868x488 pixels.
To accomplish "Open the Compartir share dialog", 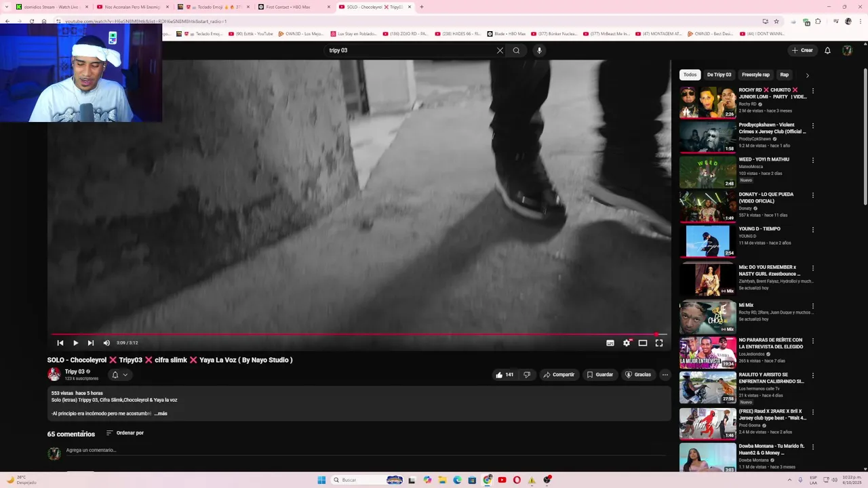I will click(559, 375).
